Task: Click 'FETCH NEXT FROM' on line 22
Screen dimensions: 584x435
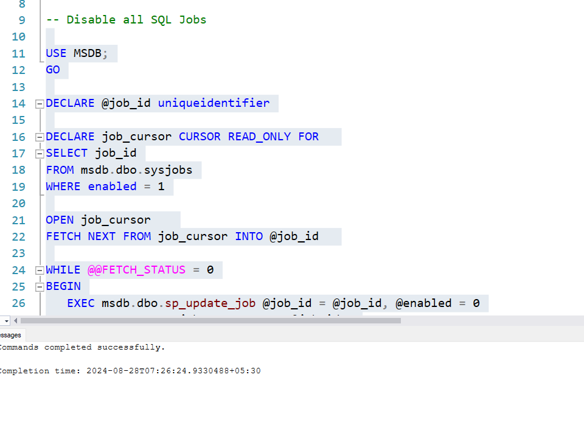Action: 98,236
